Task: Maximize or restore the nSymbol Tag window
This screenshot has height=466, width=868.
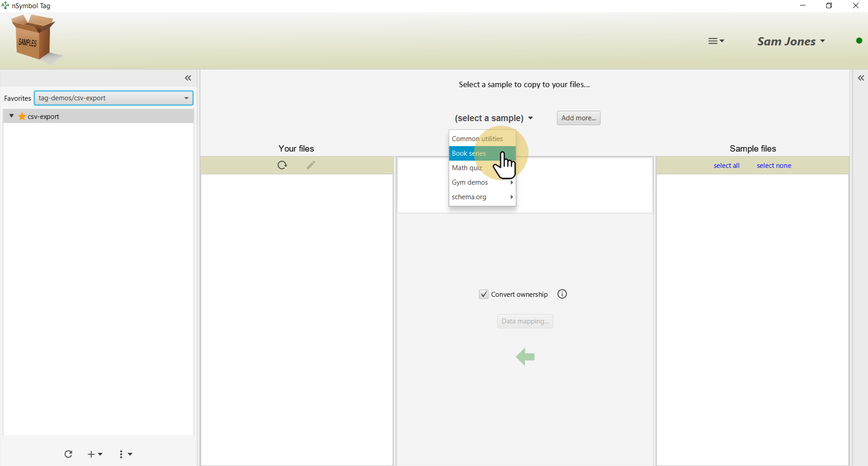Action: (x=829, y=5)
